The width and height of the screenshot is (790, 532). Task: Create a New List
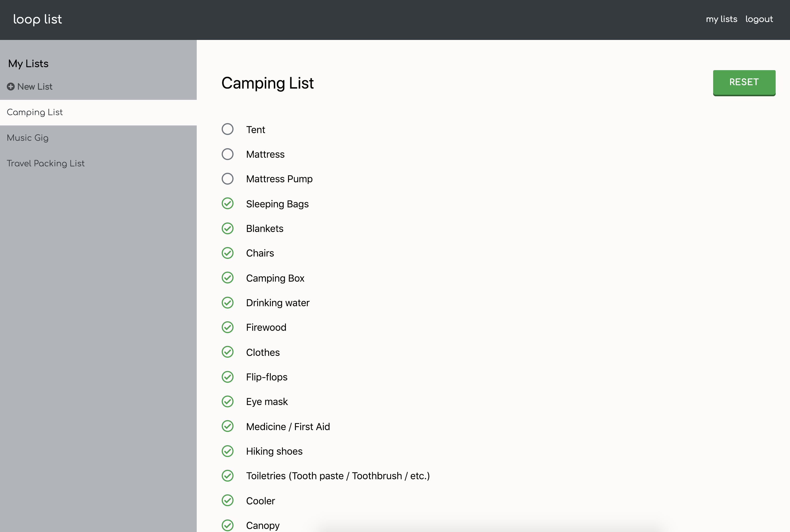point(29,87)
